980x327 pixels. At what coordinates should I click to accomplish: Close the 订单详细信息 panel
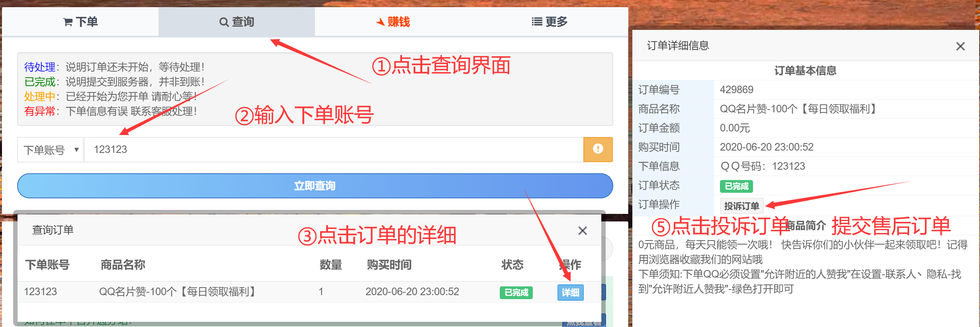tap(960, 46)
